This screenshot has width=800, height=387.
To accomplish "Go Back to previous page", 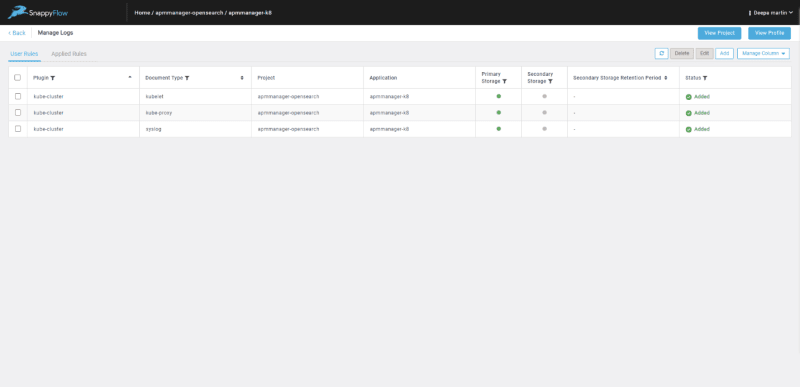I will pos(17,33).
